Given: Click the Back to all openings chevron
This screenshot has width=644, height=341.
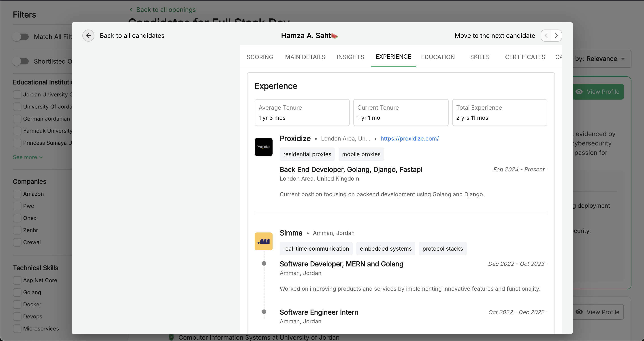Looking at the screenshot, I should click(x=131, y=9).
